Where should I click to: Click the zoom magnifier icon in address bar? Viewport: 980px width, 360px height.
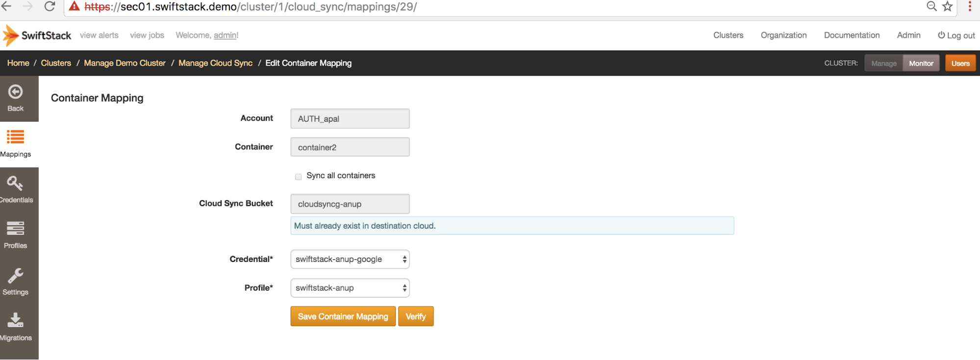tap(931, 6)
